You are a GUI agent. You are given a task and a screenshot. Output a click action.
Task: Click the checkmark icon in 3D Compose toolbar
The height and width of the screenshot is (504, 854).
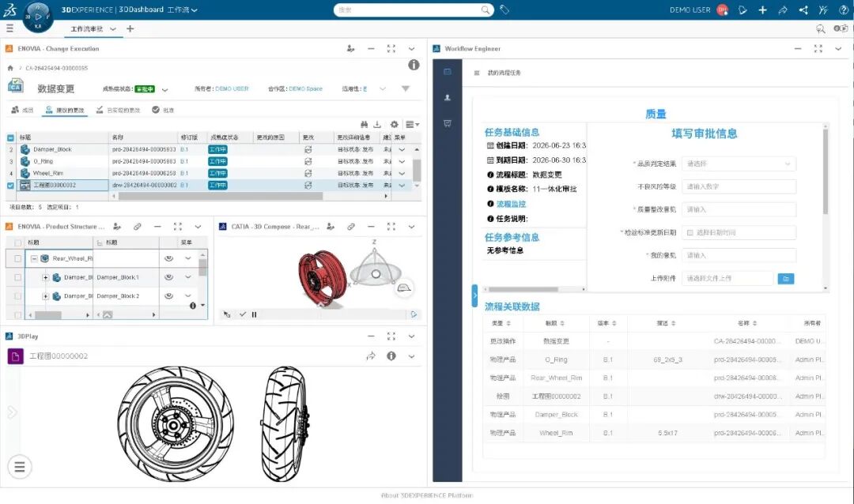243,314
